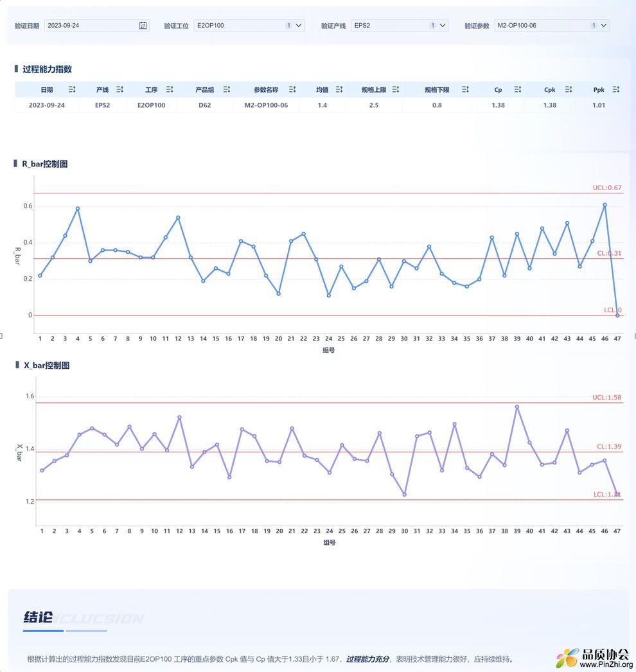Click the UCL:0.67 label on R_bar chart
This screenshot has width=636, height=672.
(x=607, y=188)
